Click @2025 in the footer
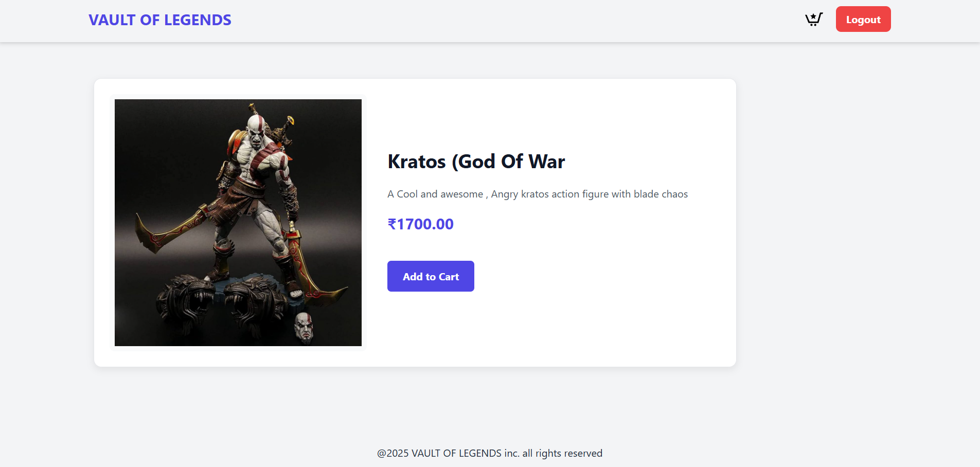This screenshot has height=467, width=980. (393, 453)
